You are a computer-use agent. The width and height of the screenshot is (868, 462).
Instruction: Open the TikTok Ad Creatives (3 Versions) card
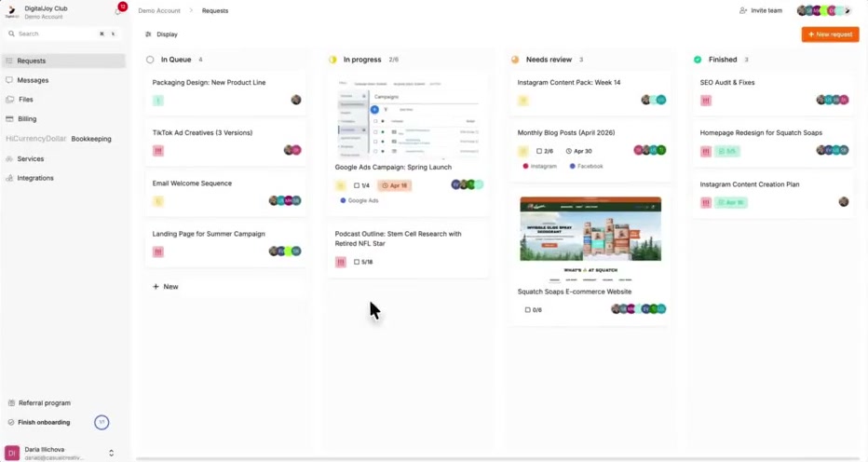click(225, 143)
